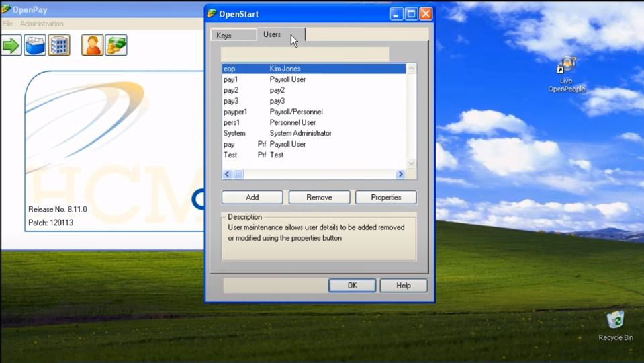Screen dimensions: 644x363
Task: Select the pay1 Payroll User row
Action: (314, 79)
